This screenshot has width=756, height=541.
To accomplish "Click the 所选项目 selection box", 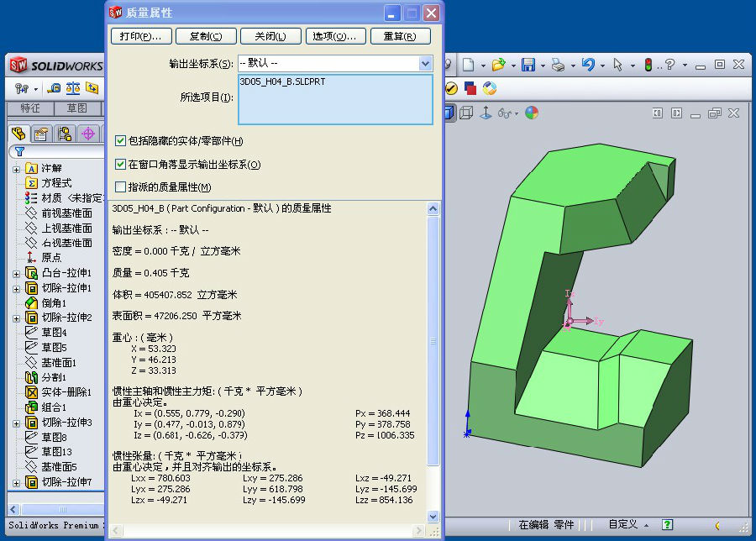I will [x=335, y=99].
